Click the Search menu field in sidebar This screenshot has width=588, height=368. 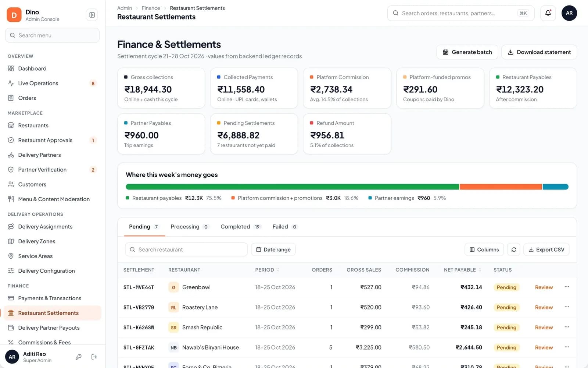tap(52, 35)
